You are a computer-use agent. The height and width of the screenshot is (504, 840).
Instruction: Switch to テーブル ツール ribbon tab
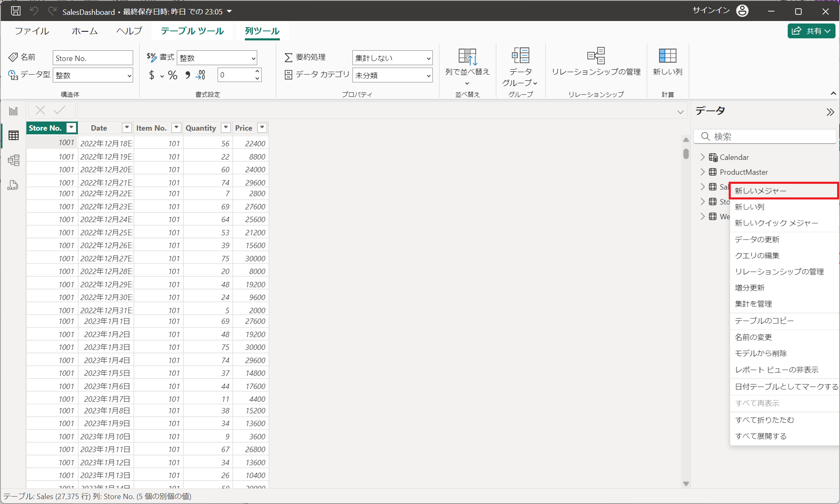[192, 31]
